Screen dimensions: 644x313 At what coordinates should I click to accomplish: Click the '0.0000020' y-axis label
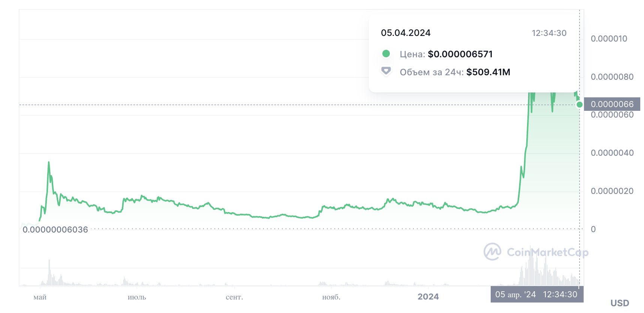pos(612,191)
